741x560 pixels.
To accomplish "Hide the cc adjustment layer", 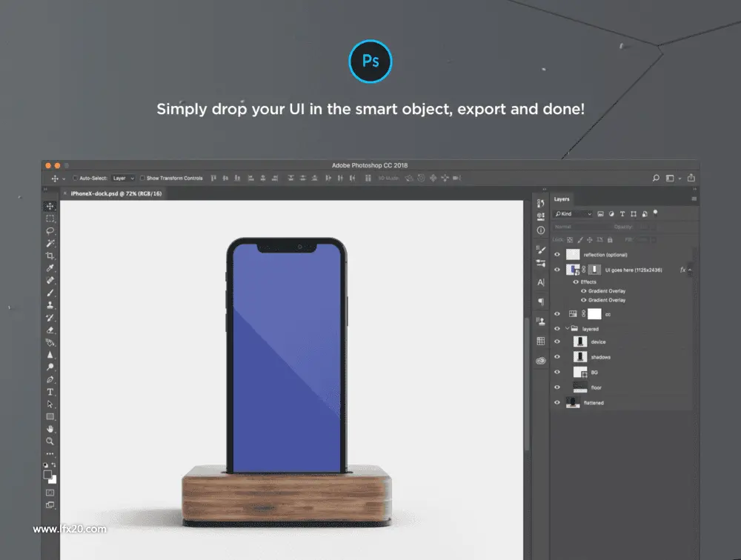I will [x=557, y=314].
